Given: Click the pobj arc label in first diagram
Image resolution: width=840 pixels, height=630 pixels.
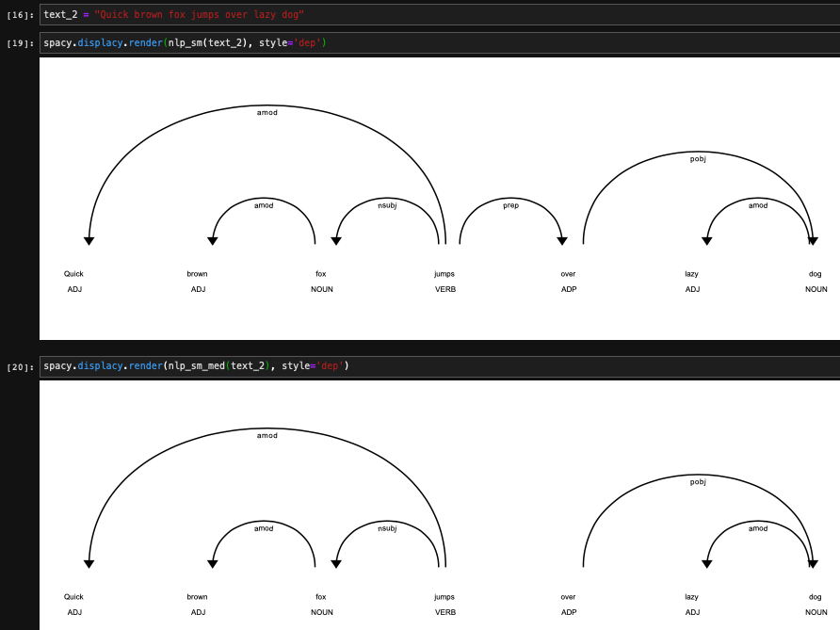Looking at the screenshot, I should (x=696, y=158).
